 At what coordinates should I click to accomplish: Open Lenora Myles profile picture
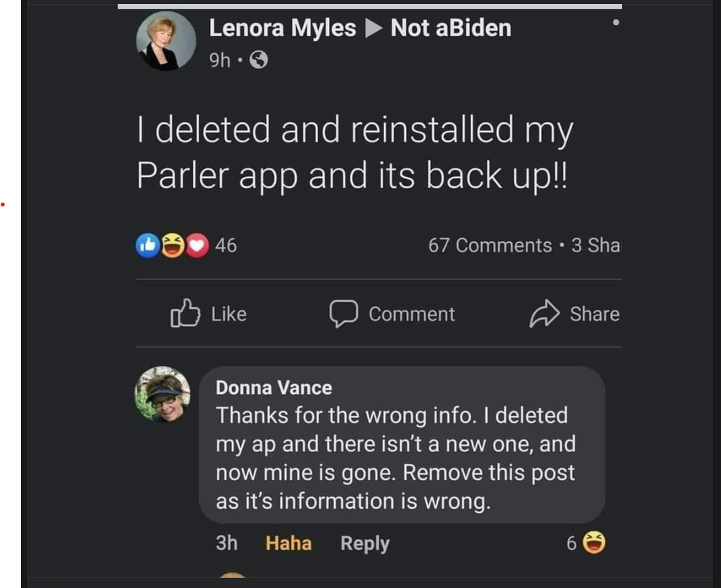click(x=165, y=40)
